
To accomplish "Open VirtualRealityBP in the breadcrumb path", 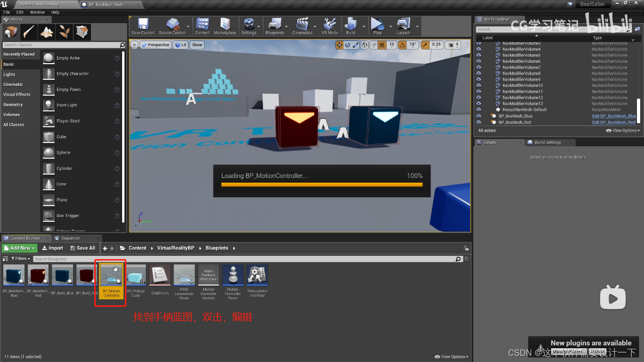I will (176, 248).
